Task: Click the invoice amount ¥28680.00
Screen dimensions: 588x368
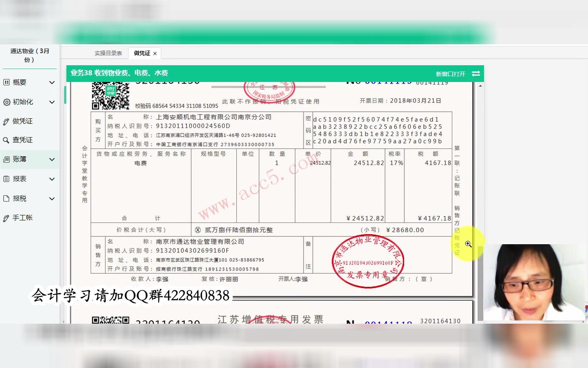Action: pos(405,230)
